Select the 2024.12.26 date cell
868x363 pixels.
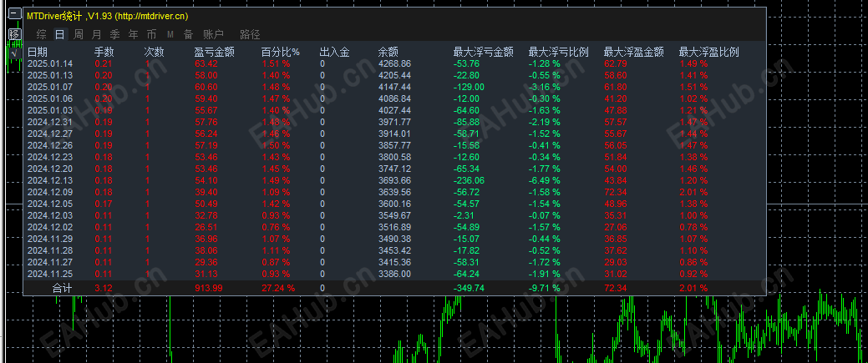pyautogui.click(x=50, y=145)
